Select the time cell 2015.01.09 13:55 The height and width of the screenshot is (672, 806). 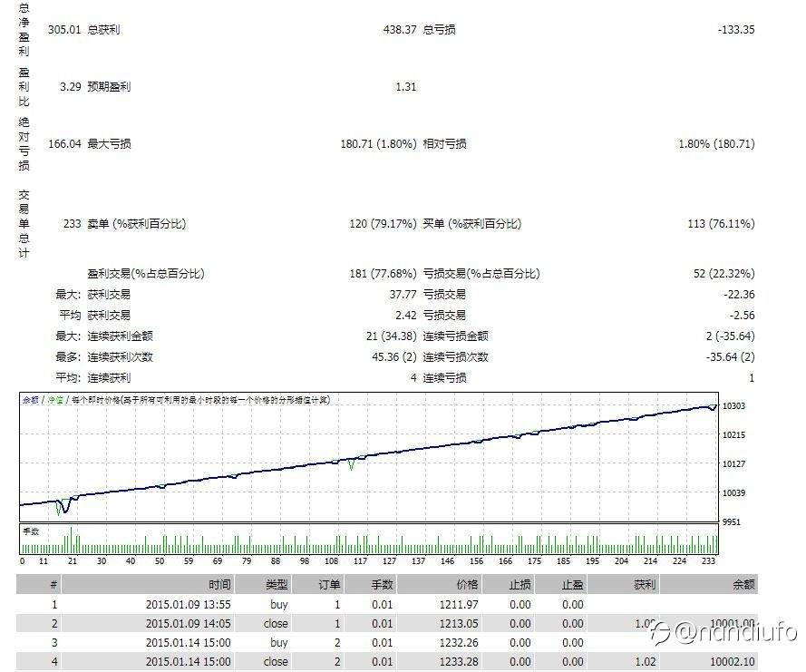pos(189,605)
